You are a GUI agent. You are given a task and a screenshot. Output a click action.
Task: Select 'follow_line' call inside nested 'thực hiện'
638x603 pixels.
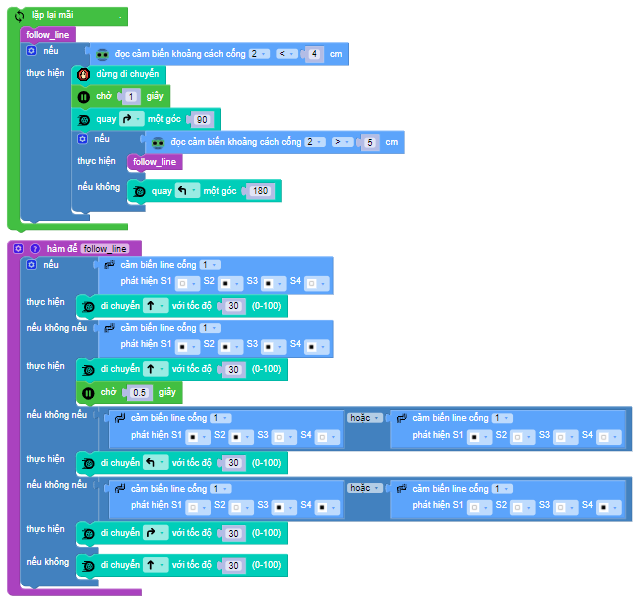click(x=155, y=162)
